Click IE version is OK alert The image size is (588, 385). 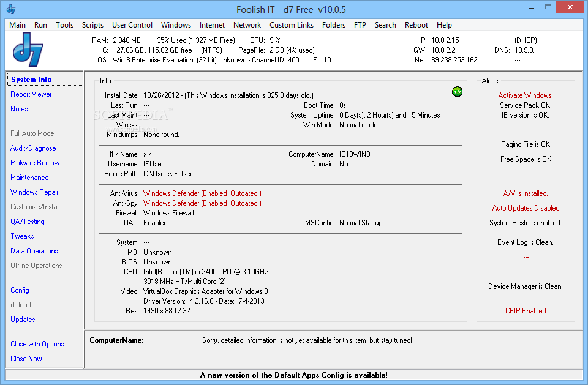[x=526, y=114]
